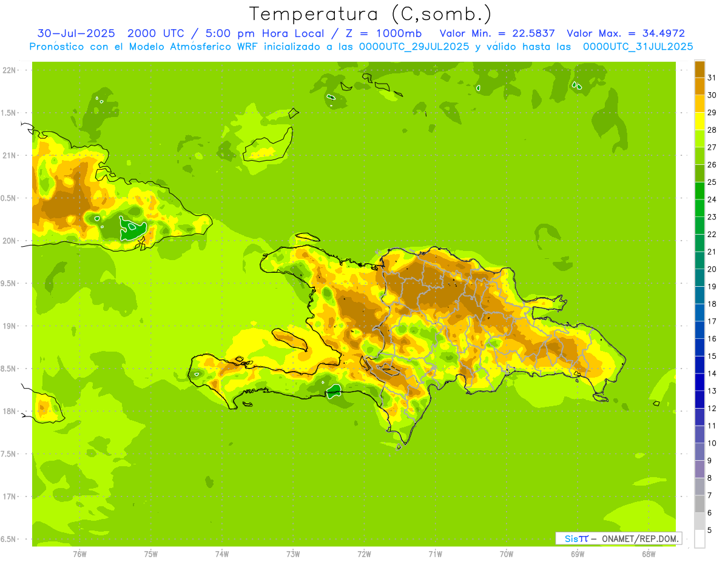Click the colorbar value "18"
Image resolution: width=728 pixels, height=562 pixels.
712,304
